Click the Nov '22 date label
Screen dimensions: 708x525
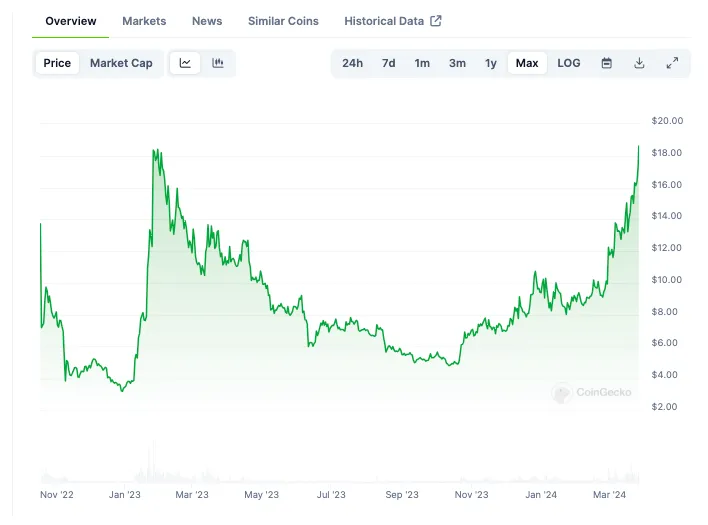(56, 495)
